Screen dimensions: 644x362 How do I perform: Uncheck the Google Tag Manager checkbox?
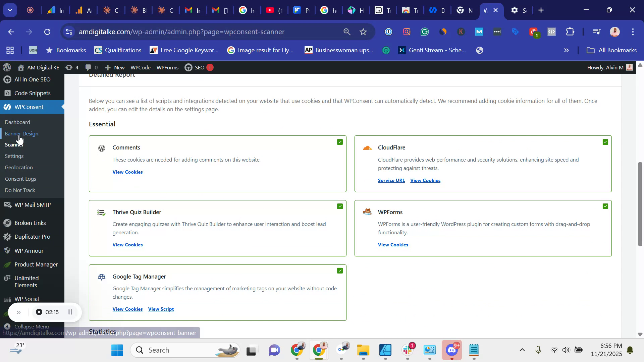pos(340,270)
